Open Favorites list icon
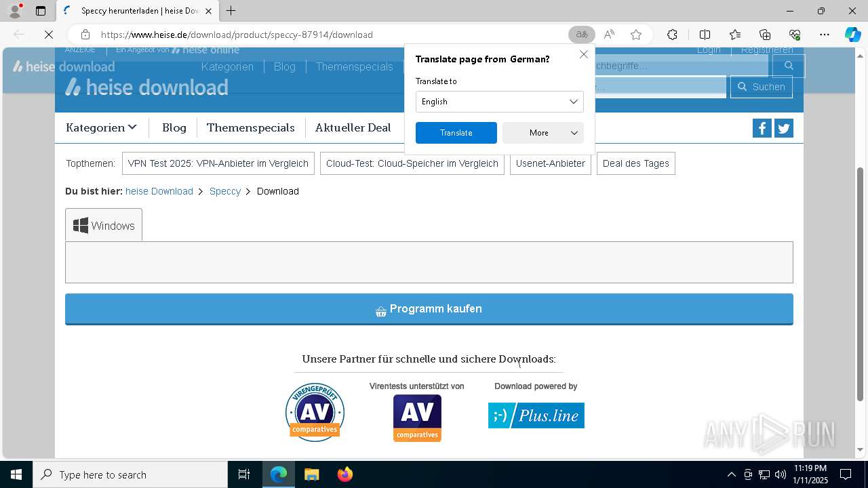The width and height of the screenshot is (868, 488). click(x=735, y=35)
